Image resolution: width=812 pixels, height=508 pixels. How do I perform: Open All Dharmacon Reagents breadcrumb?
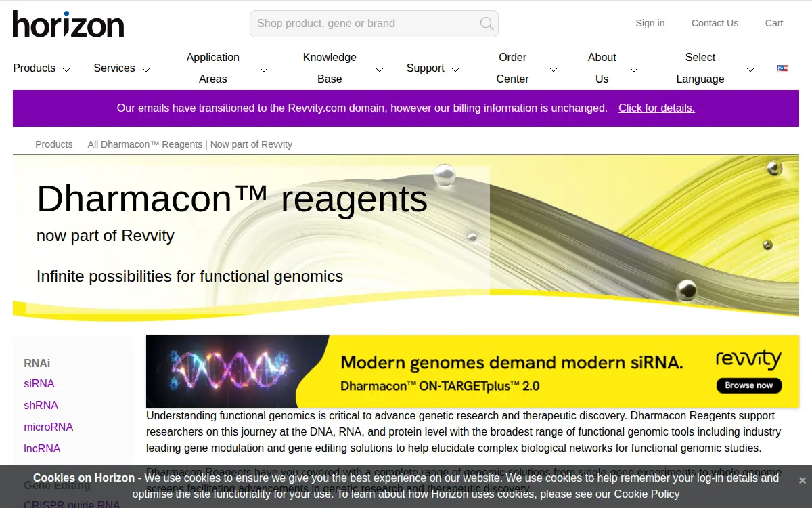[x=190, y=144]
